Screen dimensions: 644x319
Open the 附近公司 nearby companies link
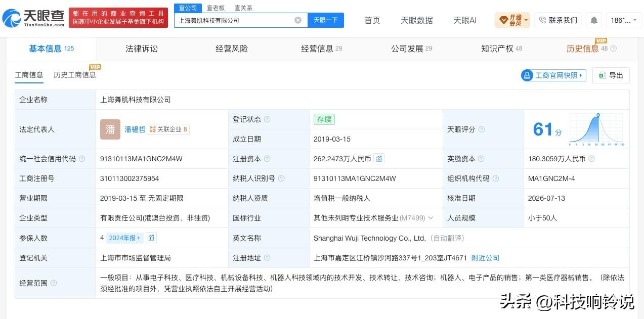click(x=485, y=258)
